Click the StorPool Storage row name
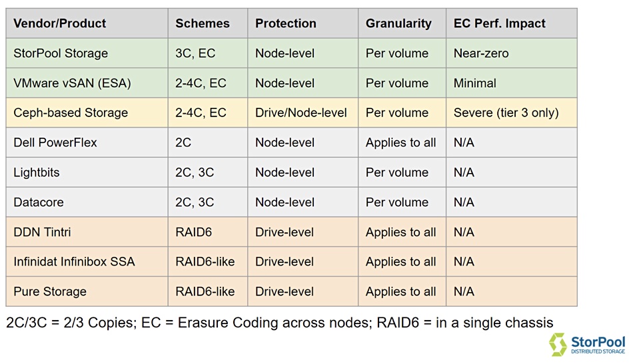This screenshot has height=364, width=633. 87,53
